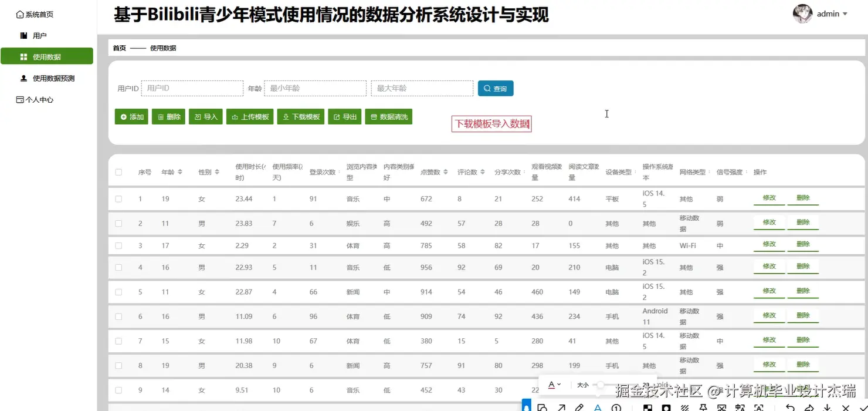Click the blue 查询 search button
868x411 pixels.
click(496, 88)
